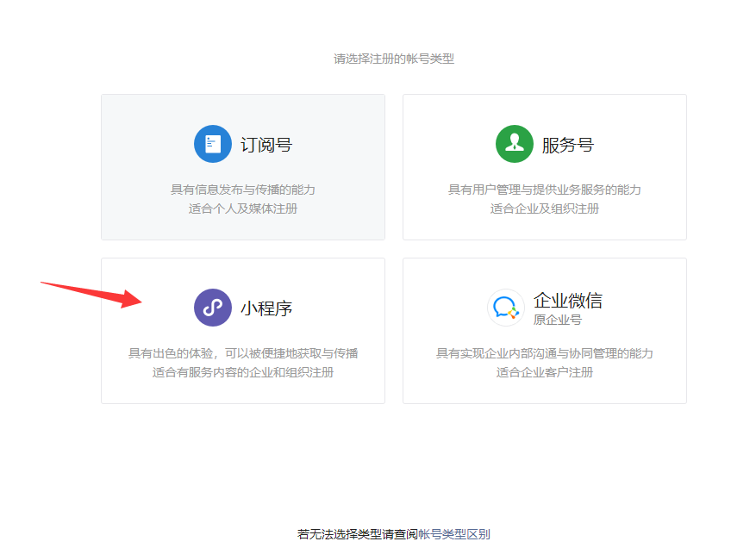The image size is (756, 554).
Task: Select the 服务号 account type title
Action: 568,145
